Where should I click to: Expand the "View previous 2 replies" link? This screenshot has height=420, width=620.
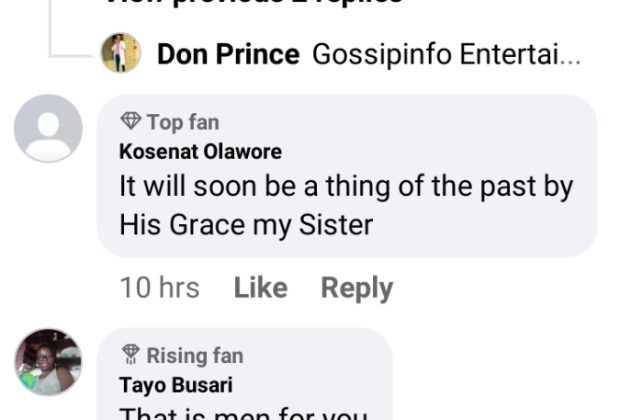[255, 3]
